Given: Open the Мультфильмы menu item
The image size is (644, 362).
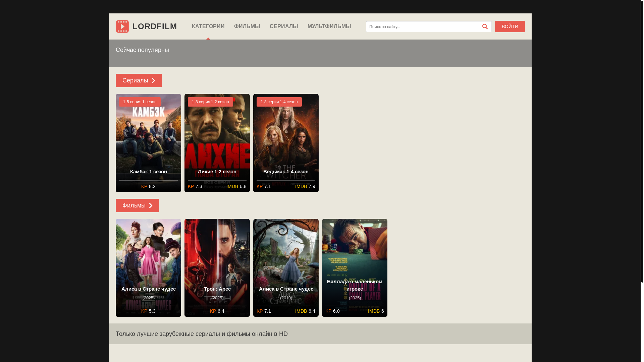Looking at the screenshot, I should pyautogui.click(x=329, y=26).
